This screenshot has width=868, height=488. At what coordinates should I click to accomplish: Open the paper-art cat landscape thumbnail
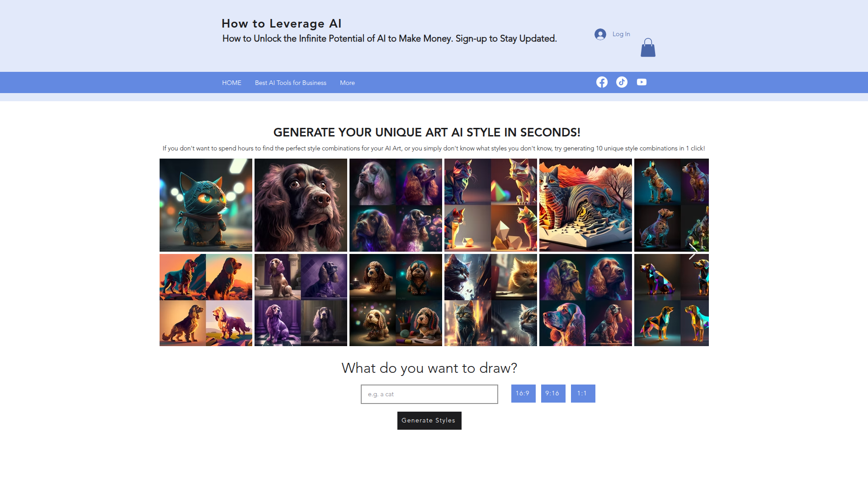point(585,205)
